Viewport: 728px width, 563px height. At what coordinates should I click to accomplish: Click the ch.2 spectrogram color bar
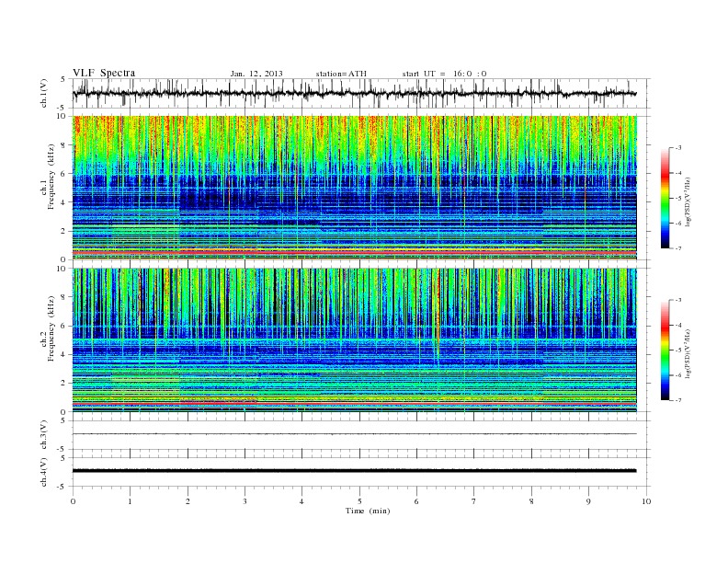click(x=665, y=350)
